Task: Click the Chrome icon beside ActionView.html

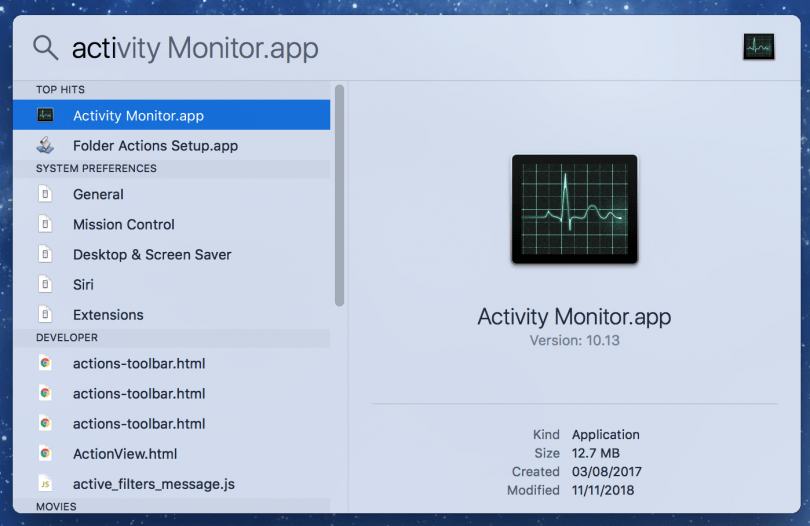Action: point(45,453)
